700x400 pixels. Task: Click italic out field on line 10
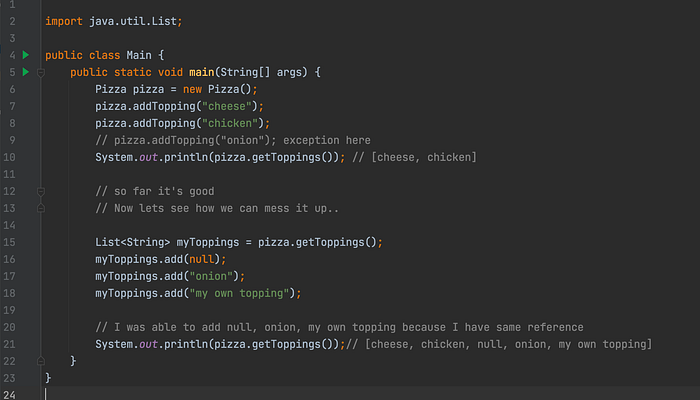tap(148, 157)
